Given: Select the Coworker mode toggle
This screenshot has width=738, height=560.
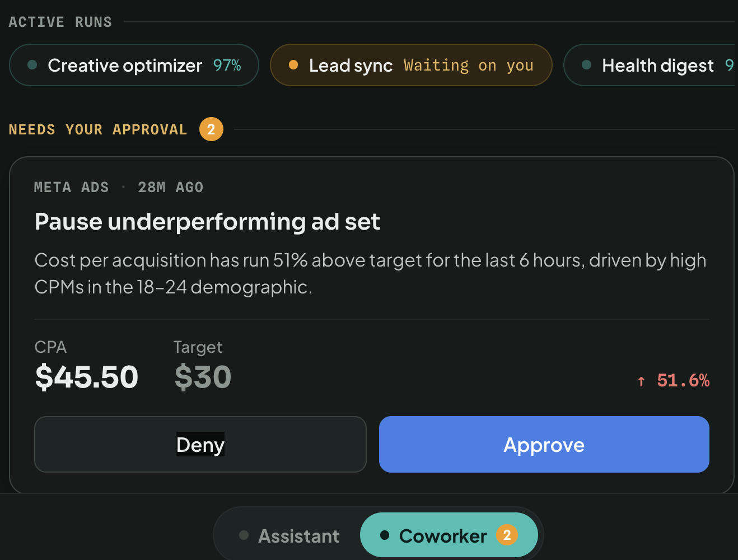Looking at the screenshot, I should (449, 535).
